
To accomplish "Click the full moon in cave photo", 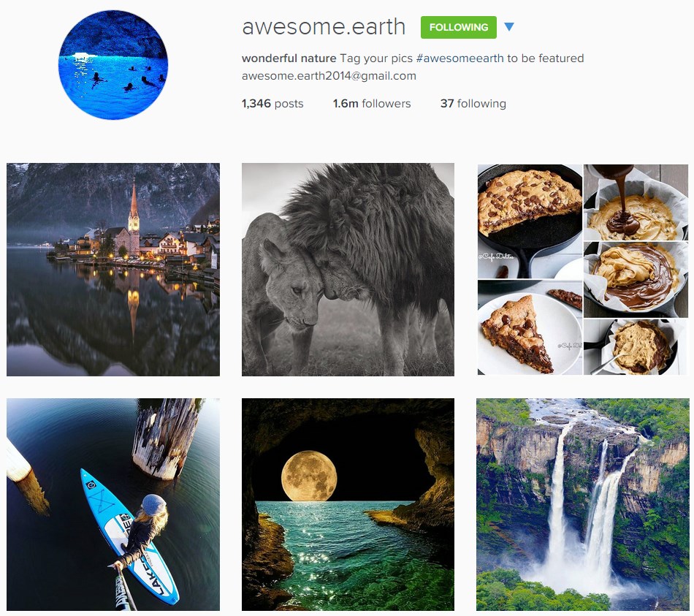I will pyautogui.click(x=309, y=476).
